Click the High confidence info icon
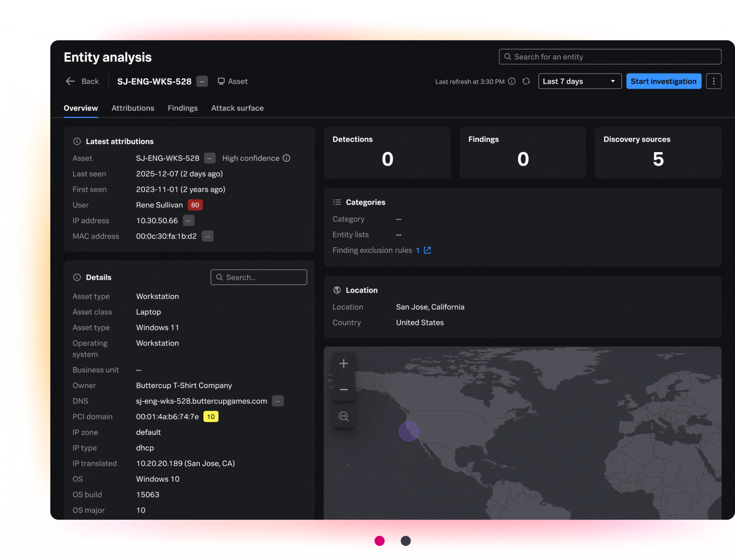735x560 pixels. coord(287,158)
